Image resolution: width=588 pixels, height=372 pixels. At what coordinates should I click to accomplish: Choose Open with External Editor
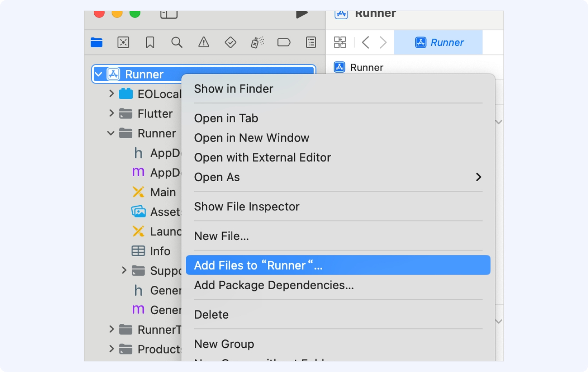pos(338,157)
